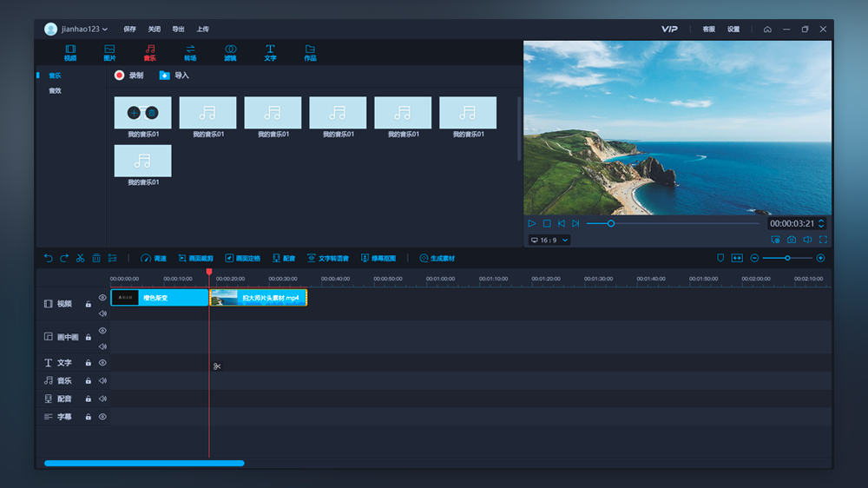868x488 pixels.
Task: Select the 拍大师片头素材 mp4 clip in timeline
Action: [x=259, y=298]
